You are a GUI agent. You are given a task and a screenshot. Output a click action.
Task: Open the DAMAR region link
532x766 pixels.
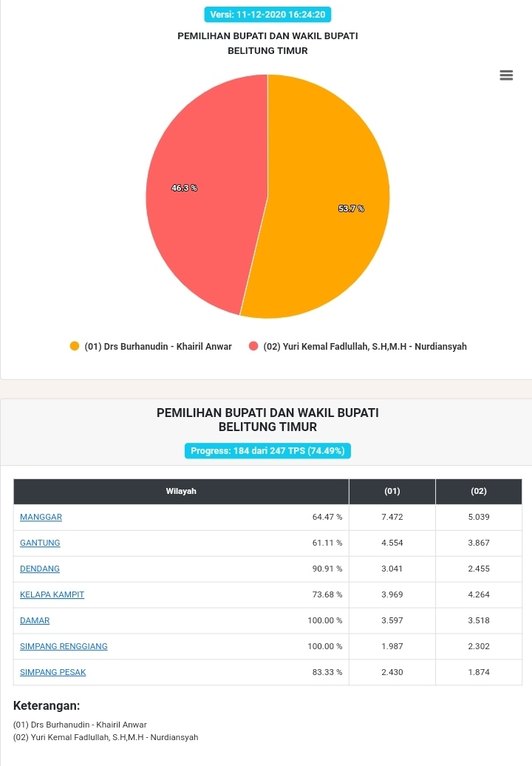point(35,620)
